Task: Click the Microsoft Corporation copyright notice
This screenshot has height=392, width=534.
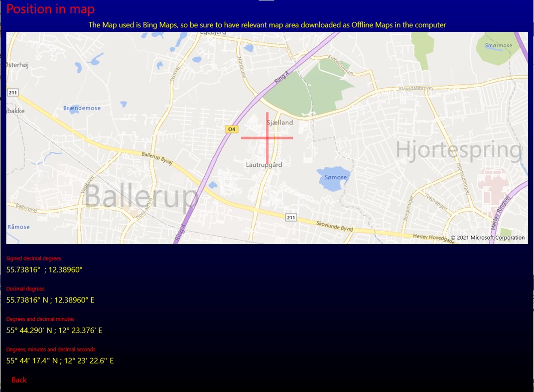Action: 489,238
